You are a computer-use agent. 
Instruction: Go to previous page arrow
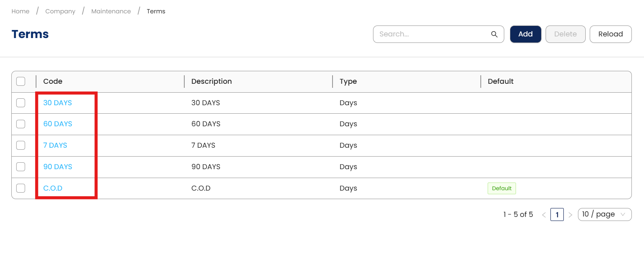point(544,215)
